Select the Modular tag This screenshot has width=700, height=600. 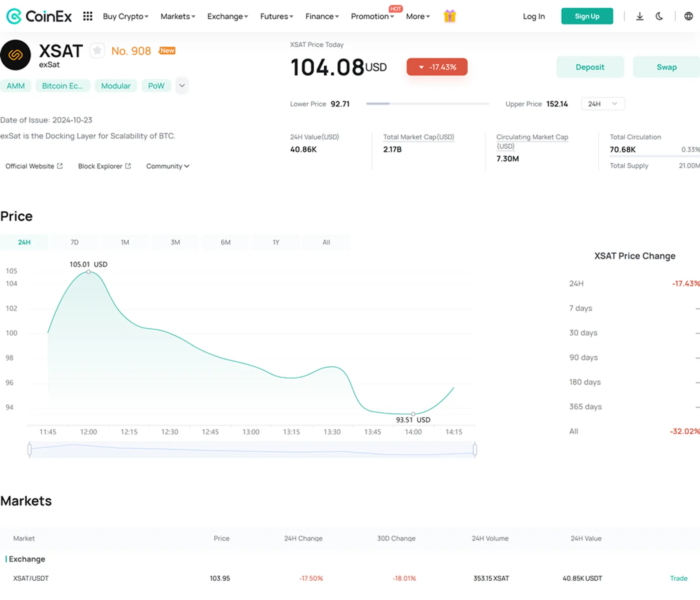click(116, 86)
